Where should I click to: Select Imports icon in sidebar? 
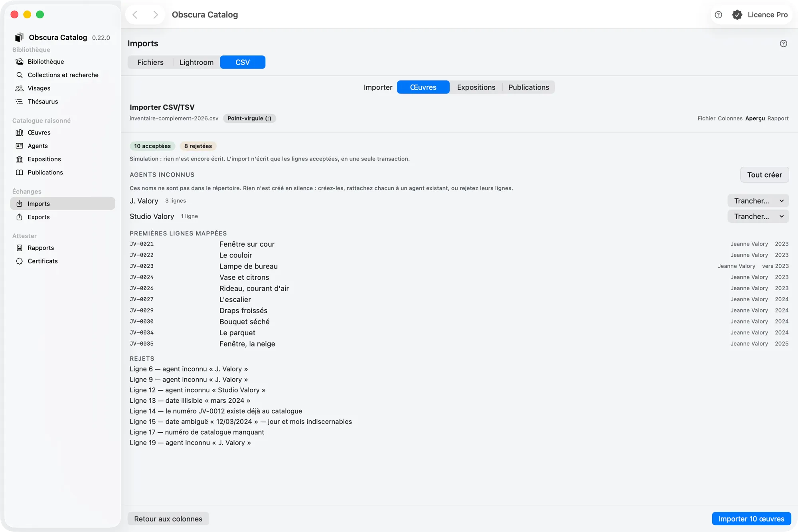(19, 204)
